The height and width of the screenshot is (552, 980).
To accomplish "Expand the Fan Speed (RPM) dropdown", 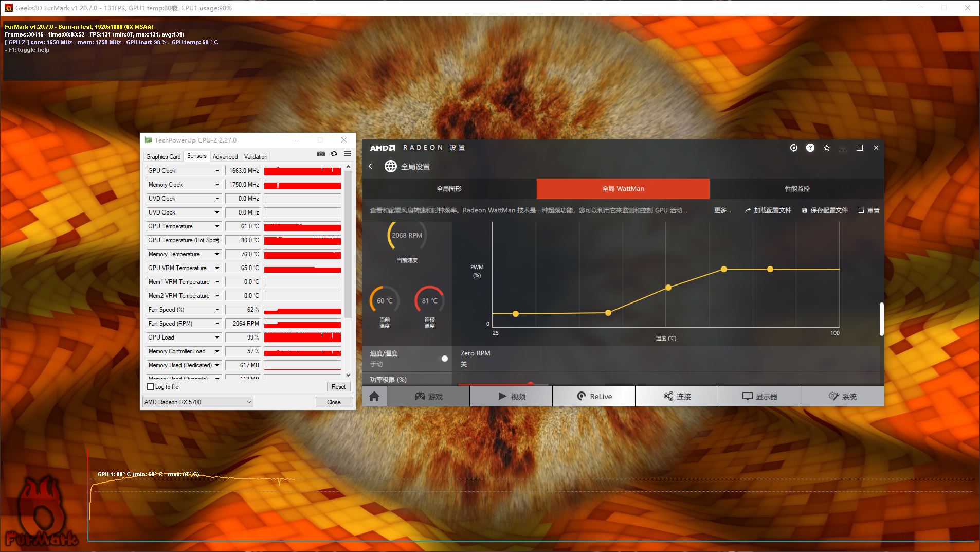I will 217,324.
